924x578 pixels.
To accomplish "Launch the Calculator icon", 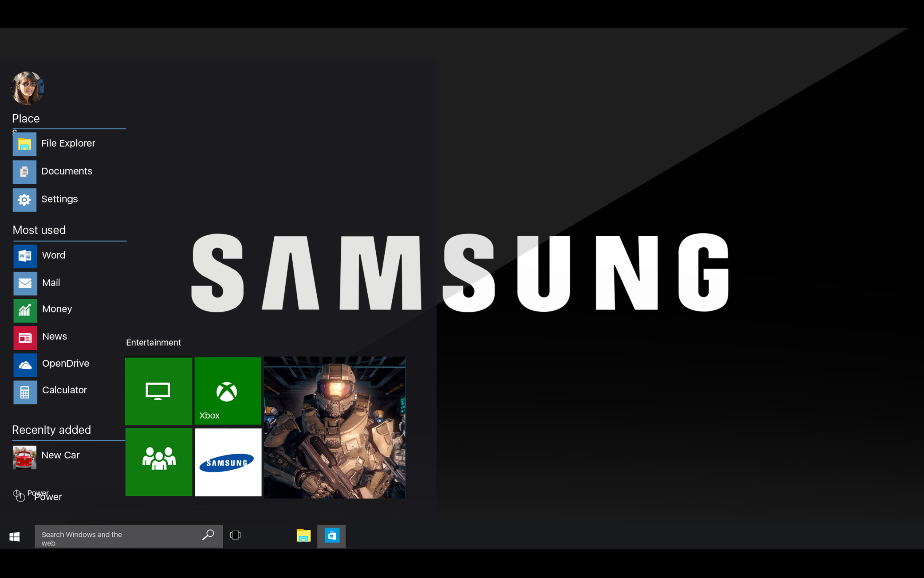I will (x=25, y=392).
